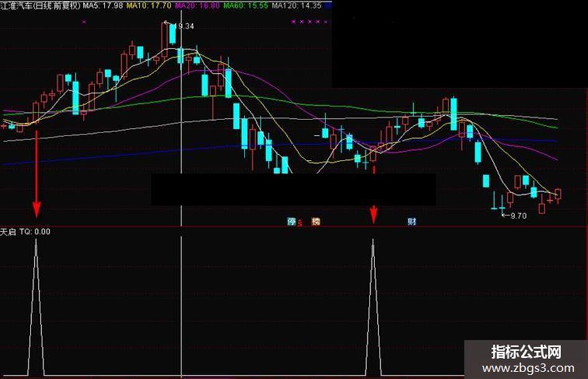Click the cyan 停 event marker
Image resolution: width=588 pixels, height=379 pixels.
click(291, 222)
